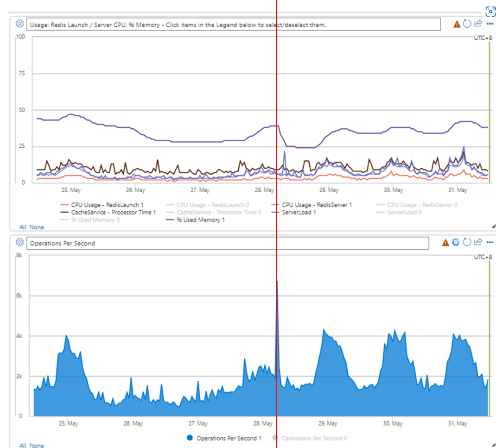Click the warning icon on the Operations chart
Screen dimensions: 496x448
click(x=445, y=241)
